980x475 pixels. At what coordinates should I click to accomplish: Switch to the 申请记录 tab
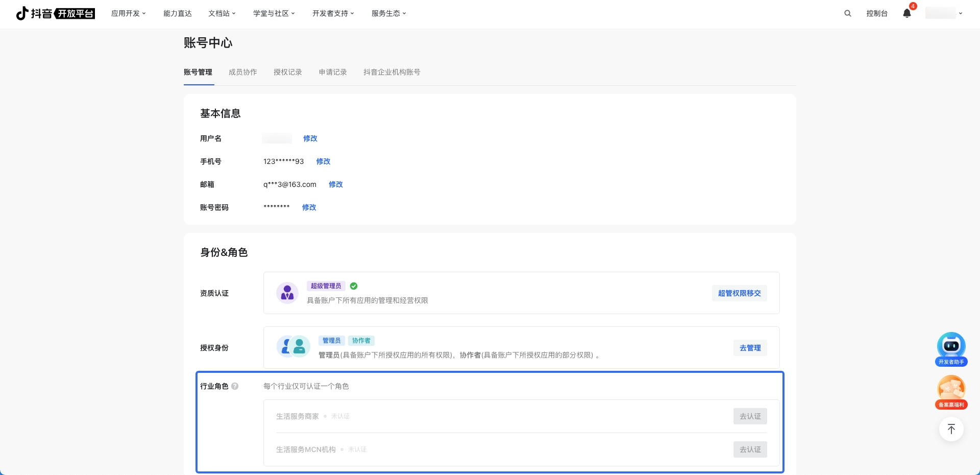pos(333,72)
